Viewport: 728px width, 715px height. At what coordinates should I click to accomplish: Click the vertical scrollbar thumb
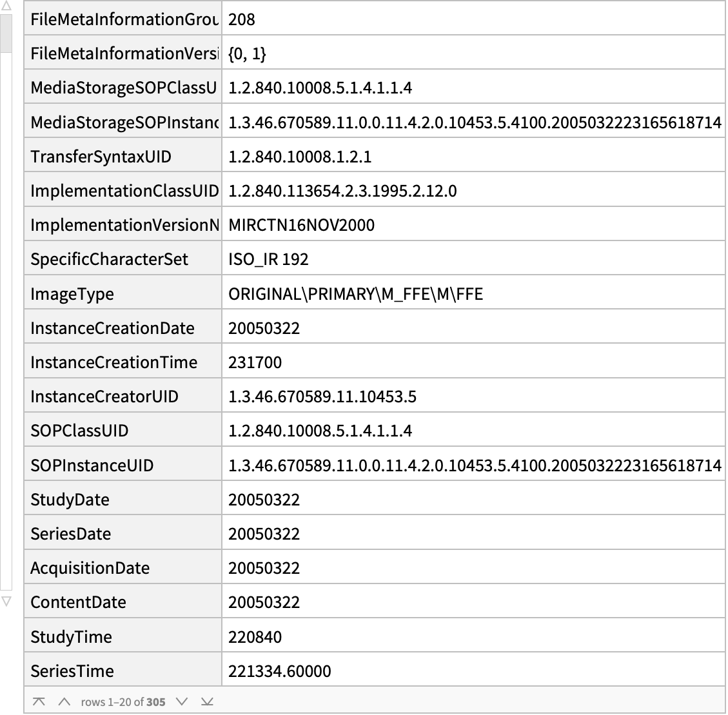[x=6, y=32]
